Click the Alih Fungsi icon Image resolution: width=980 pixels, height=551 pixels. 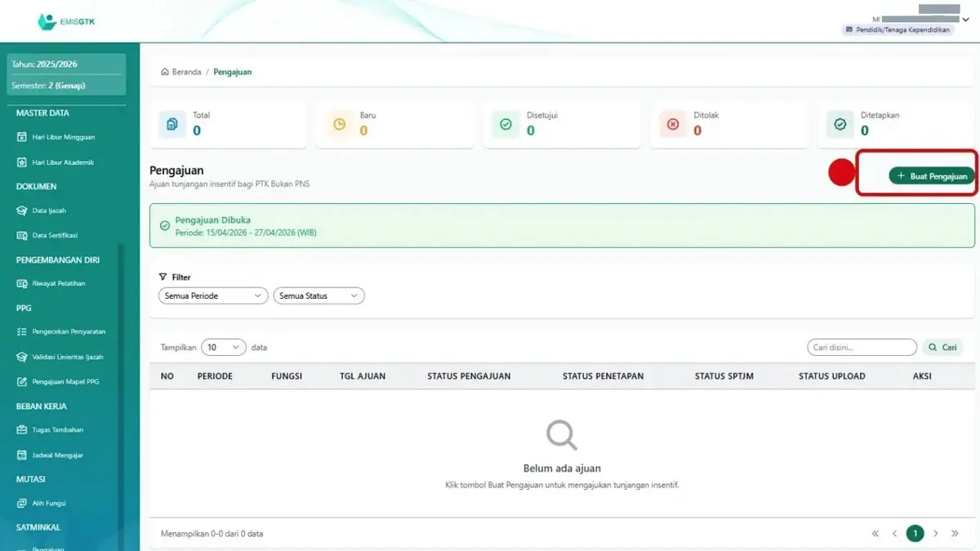[22, 503]
